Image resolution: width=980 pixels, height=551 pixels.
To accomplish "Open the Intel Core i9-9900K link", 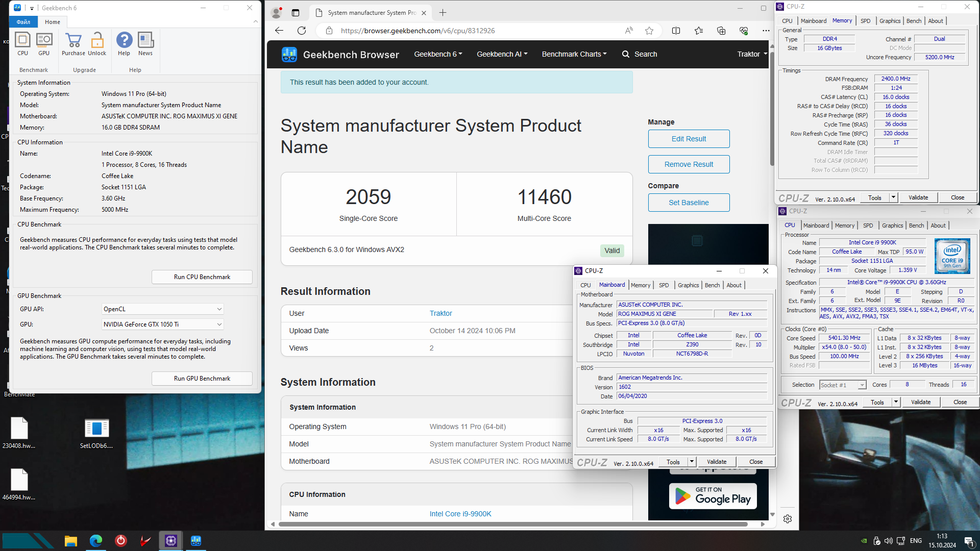I will point(460,514).
